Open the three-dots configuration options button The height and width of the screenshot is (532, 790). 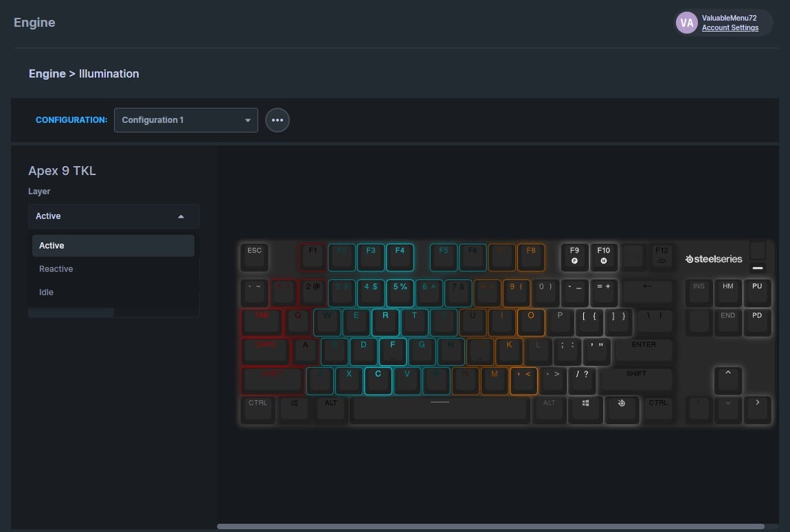click(x=277, y=120)
